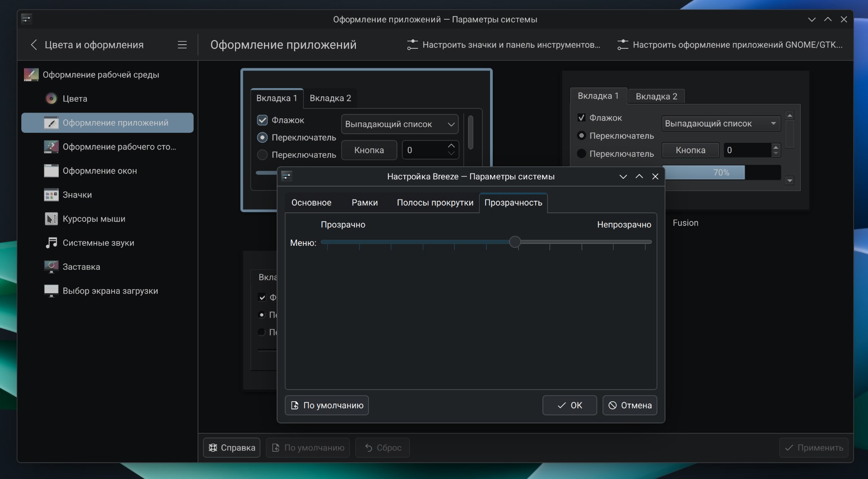Click the Colors icon in sidebar
The width and height of the screenshot is (868, 479).
52,99
